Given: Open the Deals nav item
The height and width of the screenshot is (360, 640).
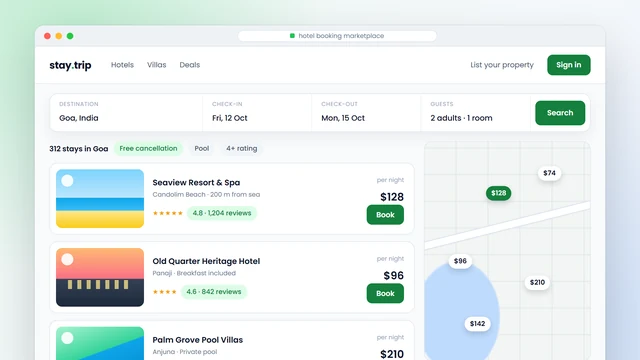Looking at the screenshot, I should point(190,65).
